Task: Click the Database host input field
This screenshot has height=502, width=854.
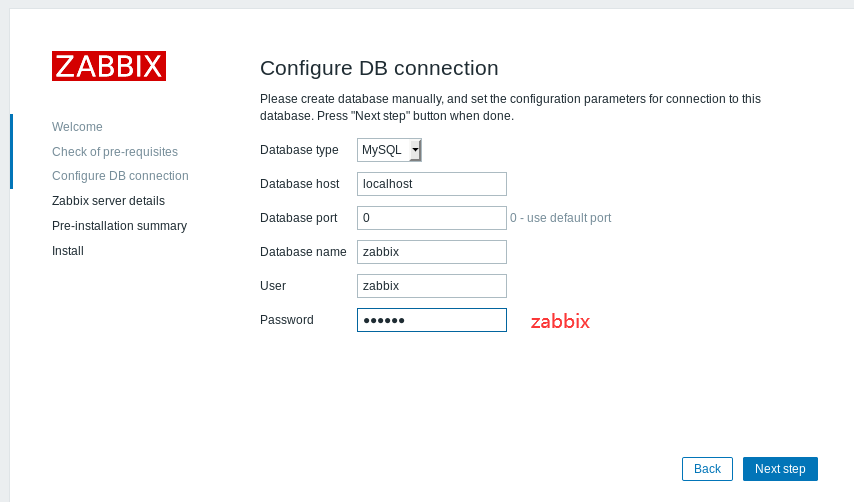Action: click(x=431, y=184)
